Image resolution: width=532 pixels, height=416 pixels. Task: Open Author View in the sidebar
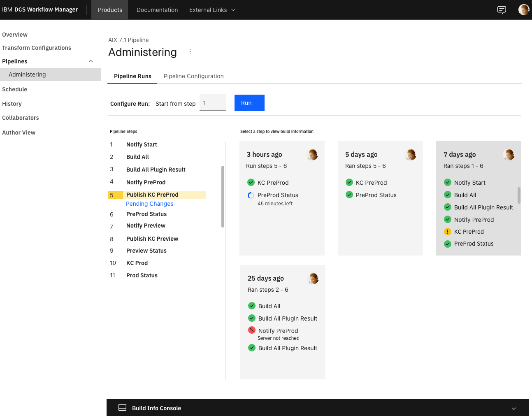pos(19,132)
